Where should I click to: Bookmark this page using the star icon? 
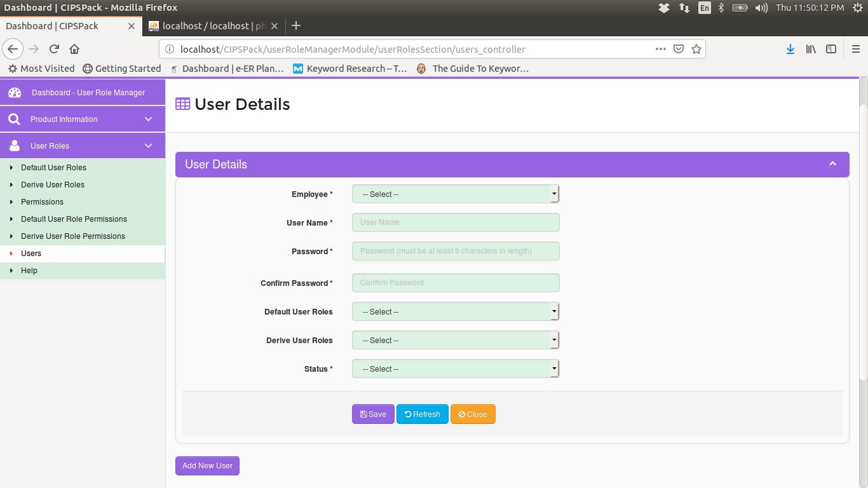click(x=696, y=49)
